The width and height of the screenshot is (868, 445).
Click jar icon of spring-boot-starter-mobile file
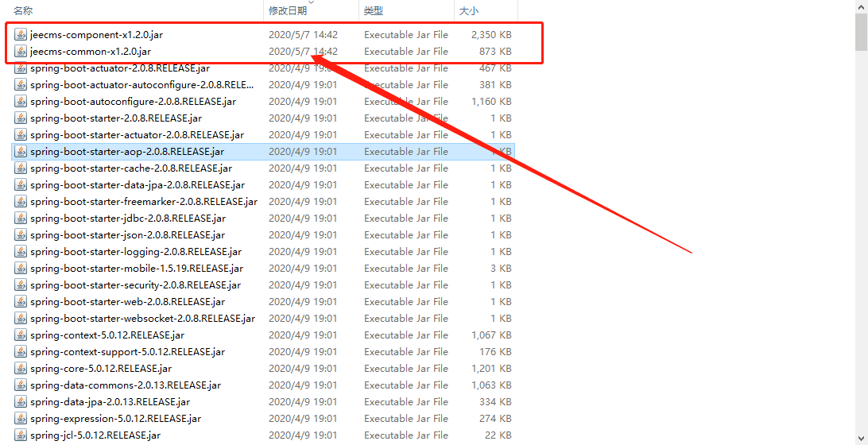[21, 269]
